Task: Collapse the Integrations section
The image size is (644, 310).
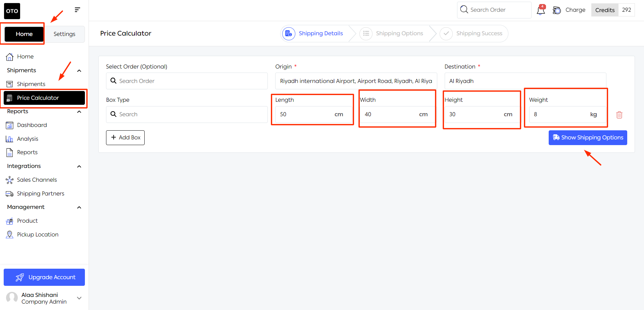Action: click(79, 166)
